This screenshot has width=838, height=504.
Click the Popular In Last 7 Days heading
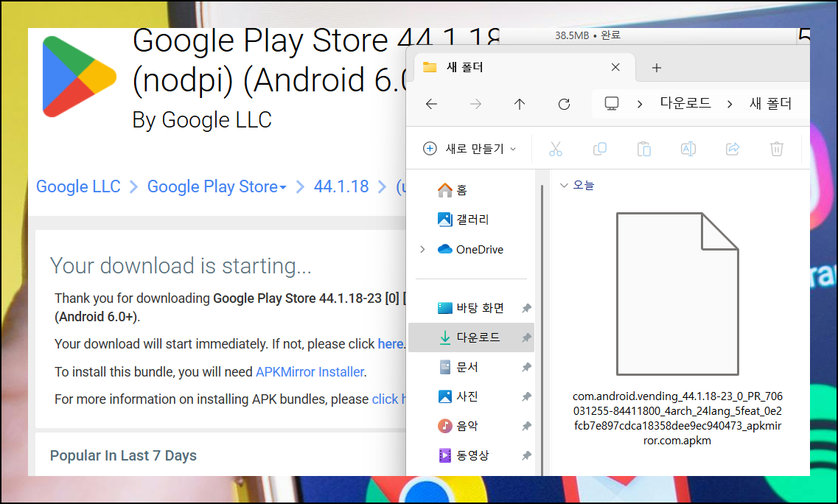click(123, 455)
